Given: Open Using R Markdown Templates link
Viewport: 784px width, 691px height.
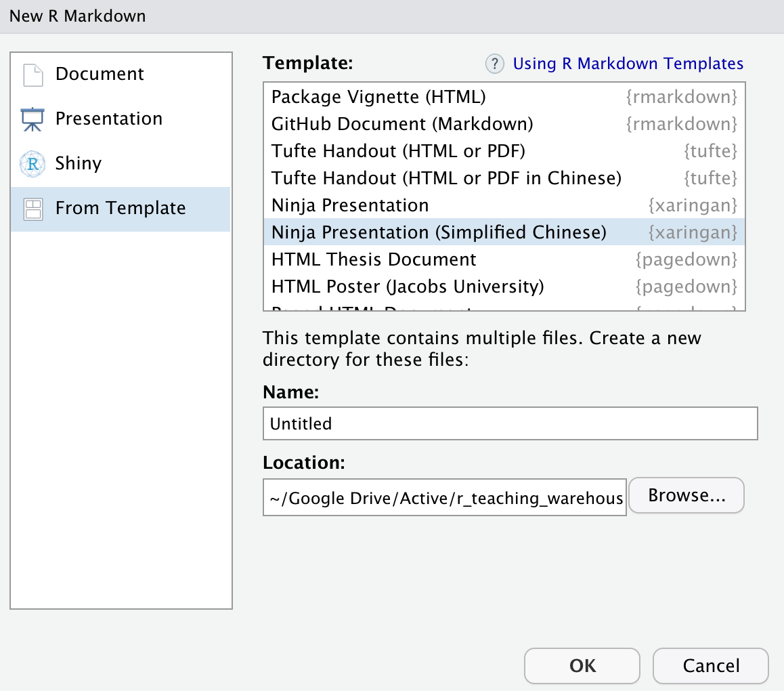Looking at the screenshot, I should click(x=628, y=64).
